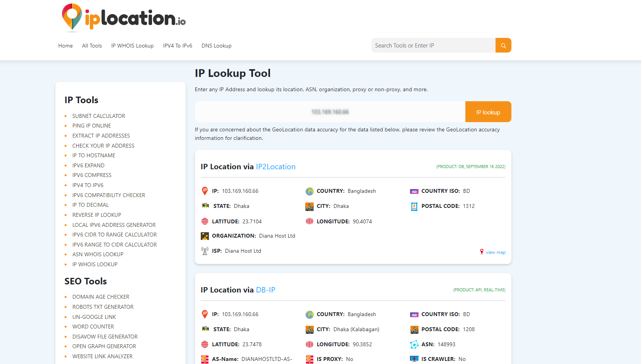This screenshot has height=364, width=641.
Task: Open the view map link
Action: click(496, 252)
